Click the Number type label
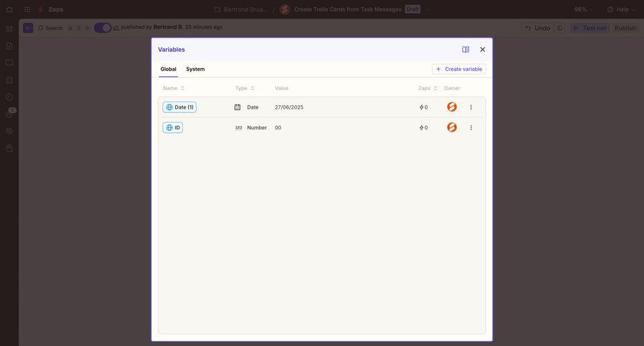 coord(257,128)
